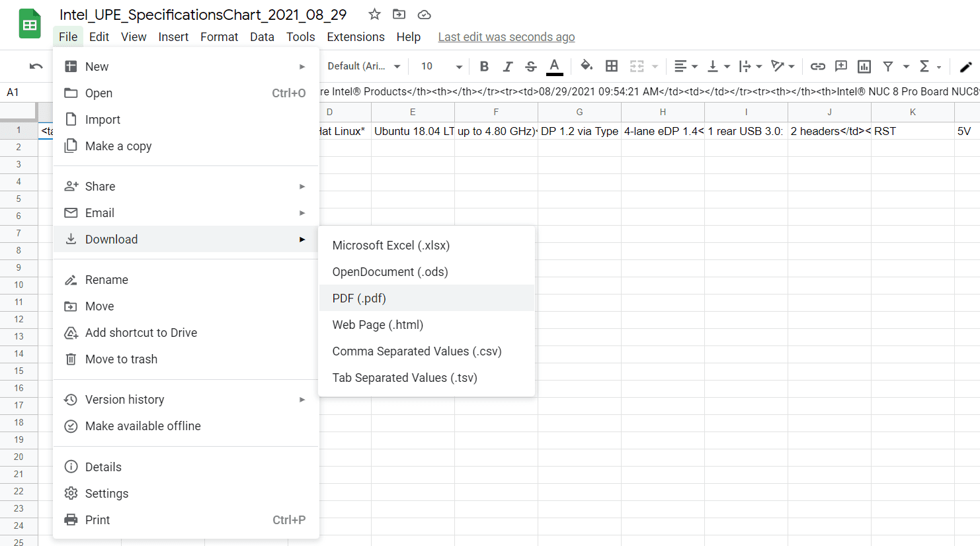Download as PDF (.pdf)
The height and width of the screenshot is (546, 980).
(x=427, y=298)
